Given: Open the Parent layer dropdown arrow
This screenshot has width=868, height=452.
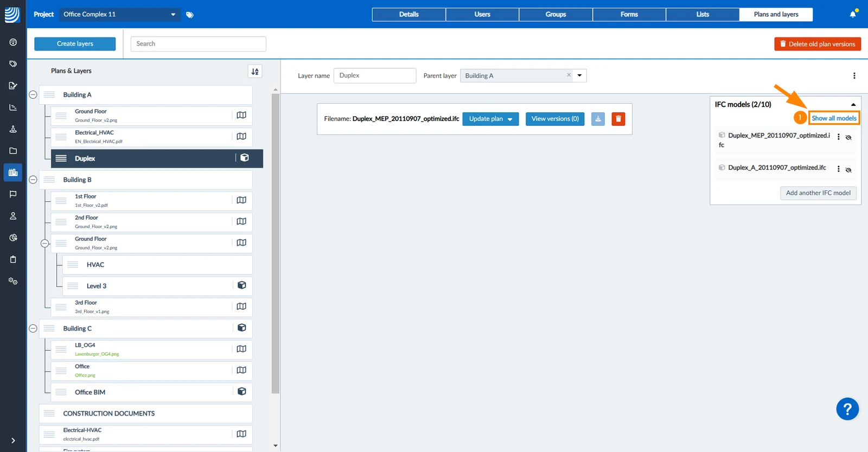Looking at the screenshot, I should pos(580,75).
